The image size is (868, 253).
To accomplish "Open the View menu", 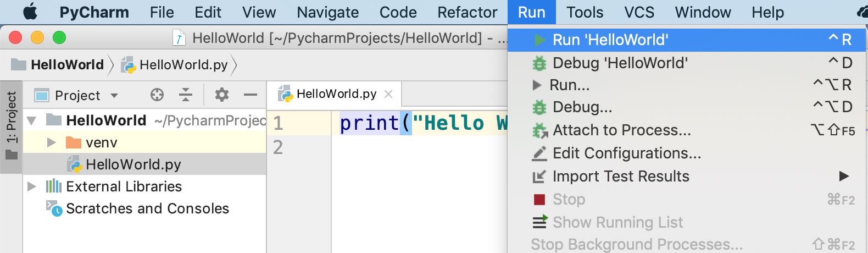I will tap(259, 12).
